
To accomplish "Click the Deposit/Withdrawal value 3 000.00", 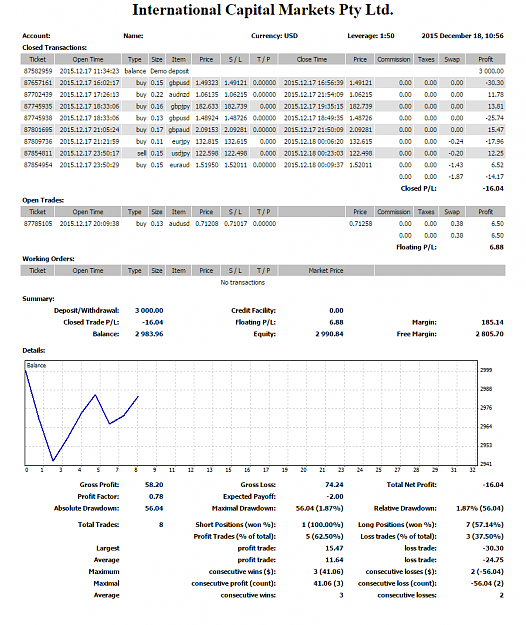I will (x=149, y=311).
